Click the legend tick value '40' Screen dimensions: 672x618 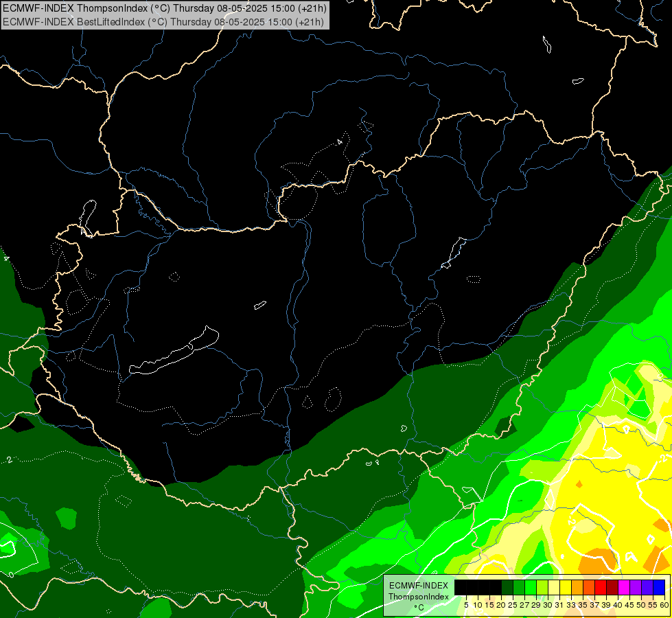pos(618,605)
